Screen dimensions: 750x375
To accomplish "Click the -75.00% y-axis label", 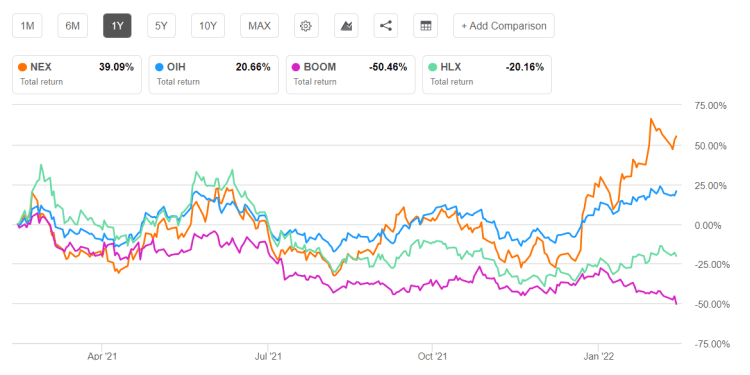I will pos(711,344).
